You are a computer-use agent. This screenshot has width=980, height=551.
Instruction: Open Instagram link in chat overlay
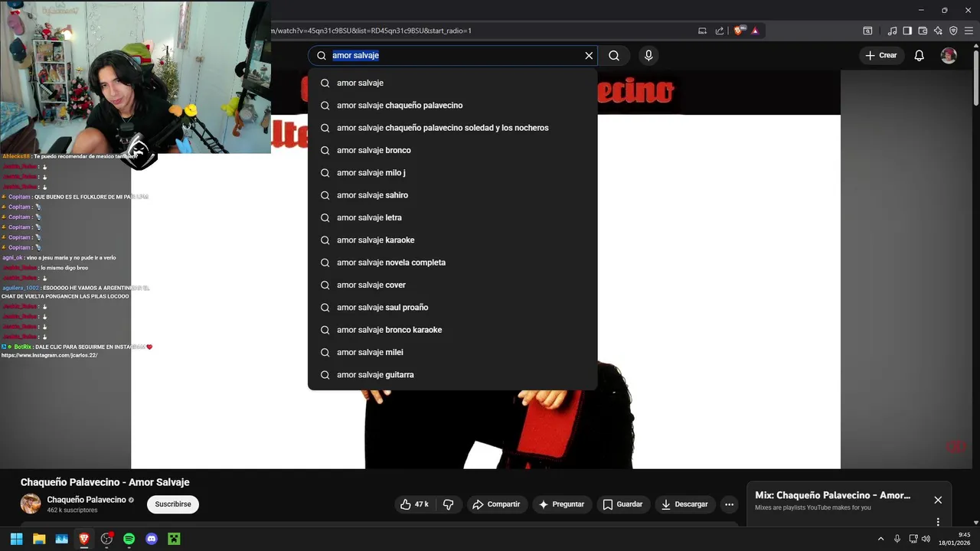tap(50, 355)
